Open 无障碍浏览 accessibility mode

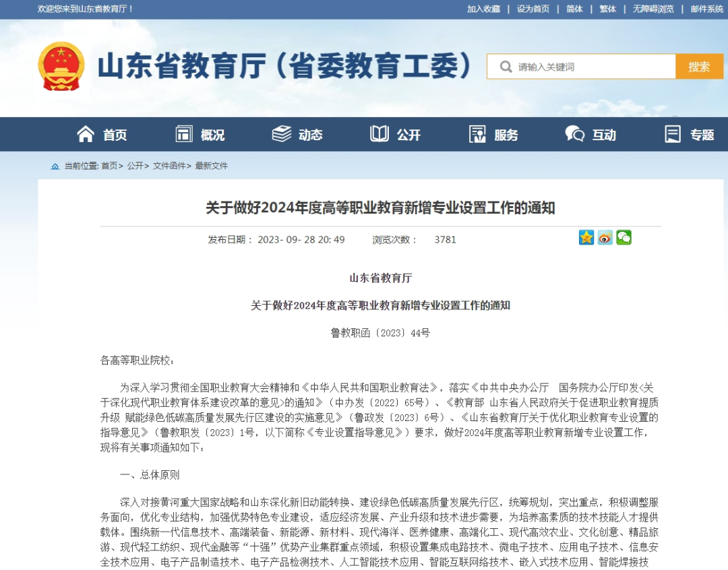pos(653,9)
